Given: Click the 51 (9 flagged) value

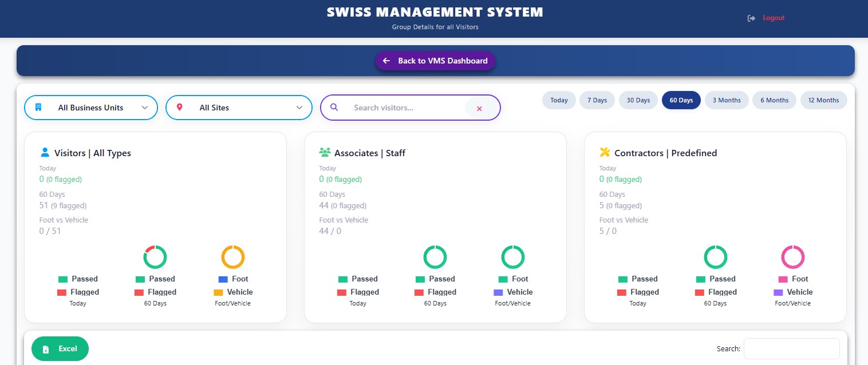Looking at the screenshot, I should 63,205.
